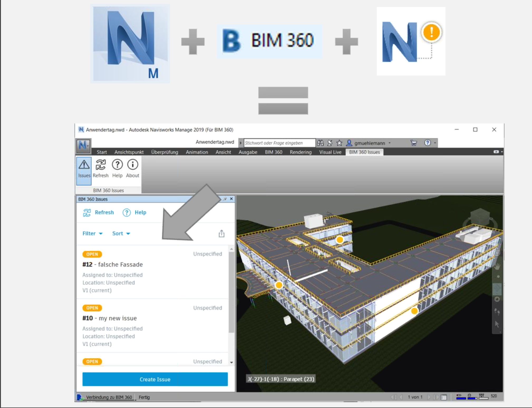Open the Sort dropdown
This screenshot has height=408, width=532.
(x=121, y=234)
